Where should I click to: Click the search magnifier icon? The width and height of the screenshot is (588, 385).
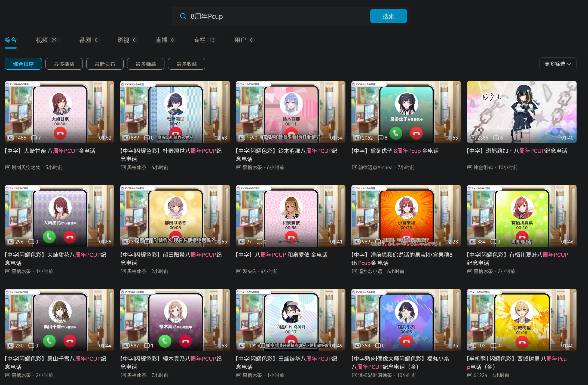(183, 16)
